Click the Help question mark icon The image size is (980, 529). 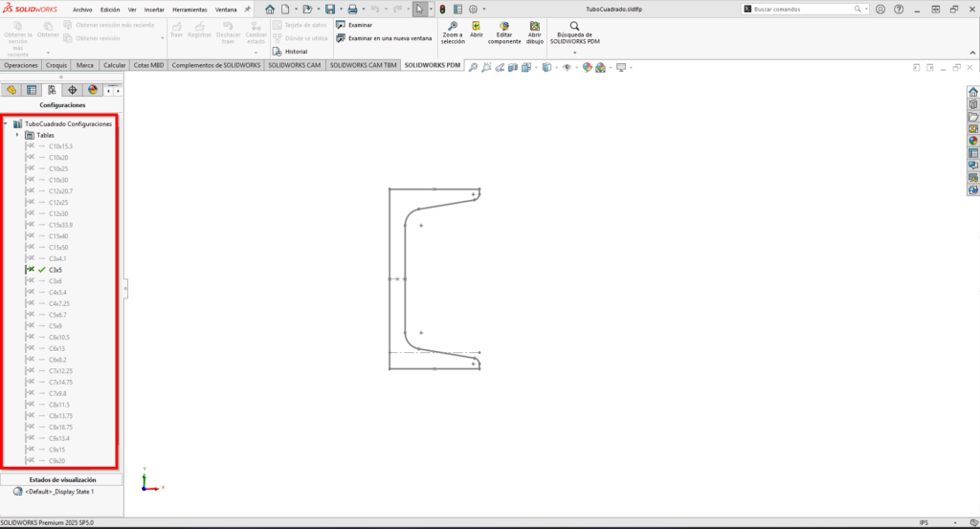899,10
